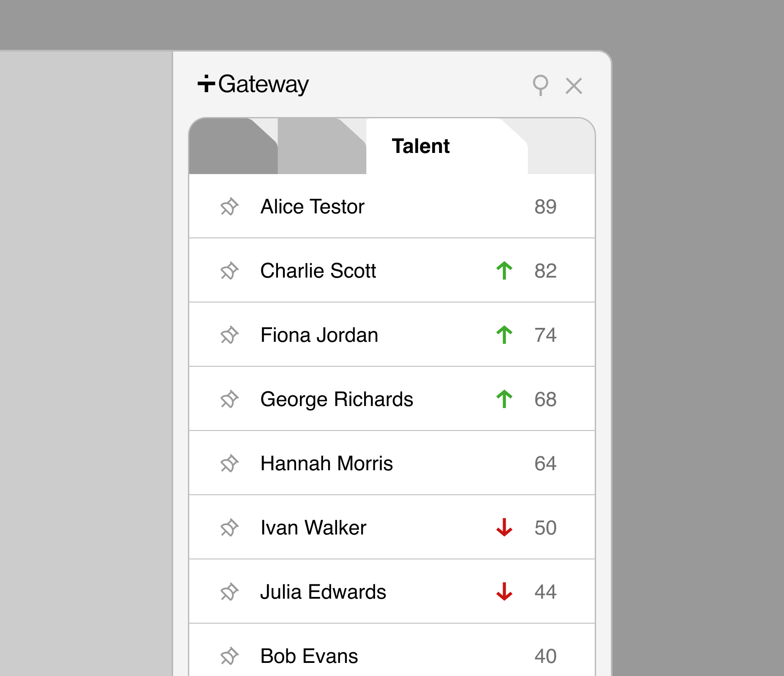Click the pushpin beside Bob Evans
The image size is (784, 676).
[x=229, y=656]
